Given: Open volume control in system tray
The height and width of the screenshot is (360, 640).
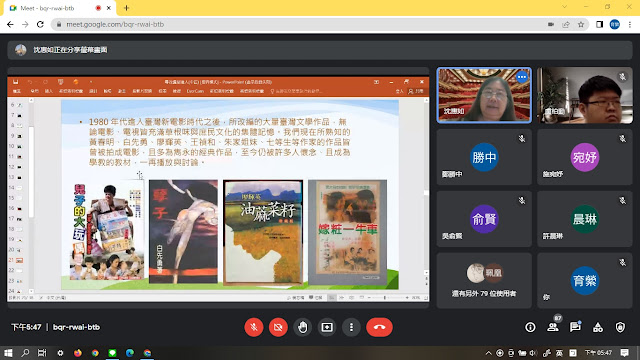Looking at the screenshot, I should coord(533,353).
